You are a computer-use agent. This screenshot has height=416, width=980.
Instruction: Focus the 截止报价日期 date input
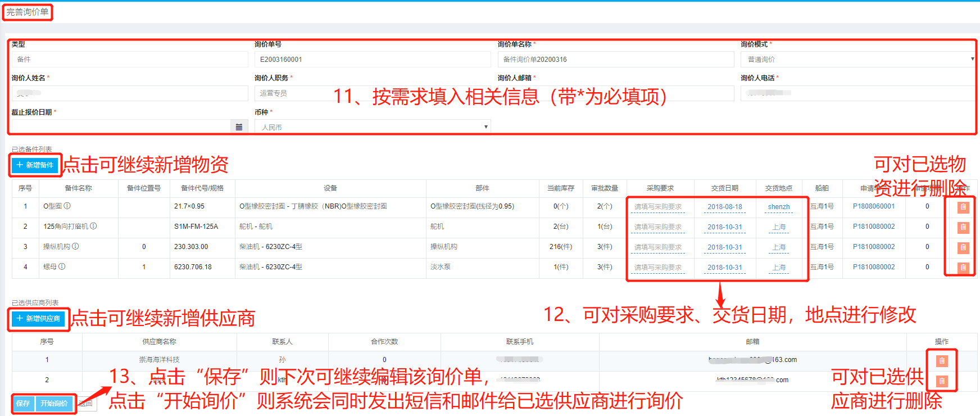[121, 127]
